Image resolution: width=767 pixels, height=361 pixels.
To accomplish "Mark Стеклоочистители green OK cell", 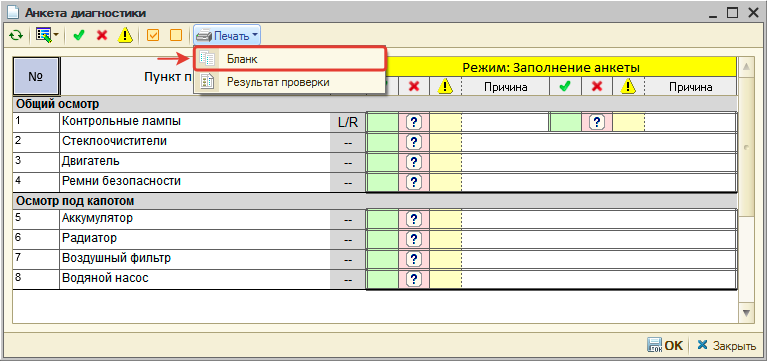I will (382, 142).
